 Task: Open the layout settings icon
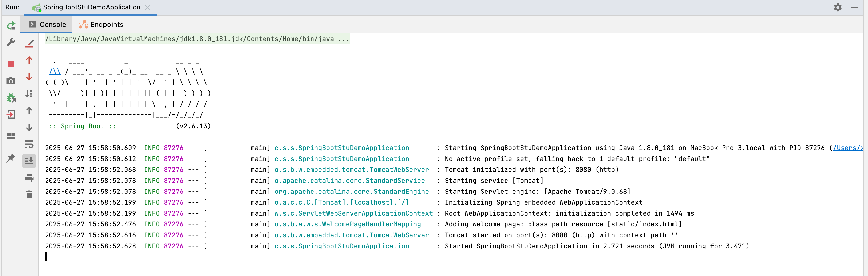click(11, 136)
